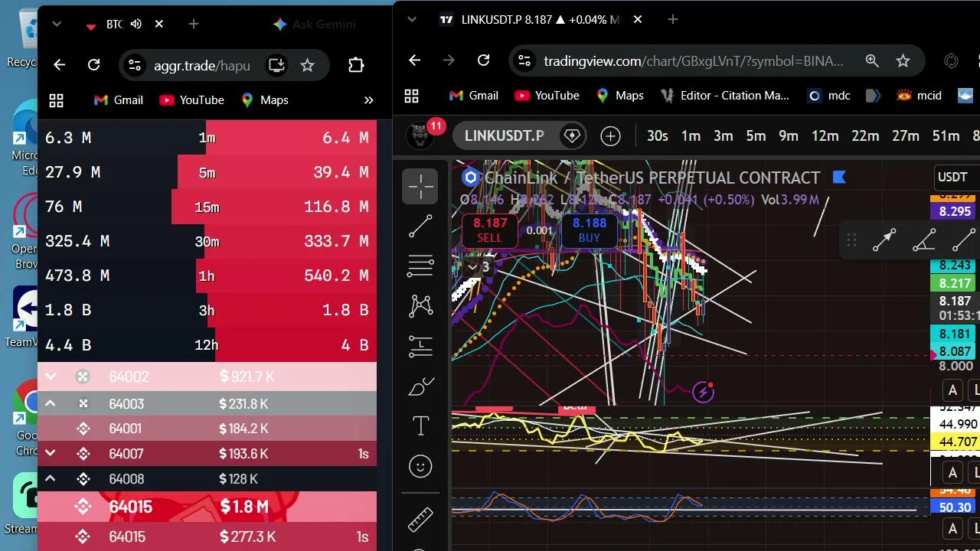Select the text annotation tool
980x551 pixels.
pos(420,426)
